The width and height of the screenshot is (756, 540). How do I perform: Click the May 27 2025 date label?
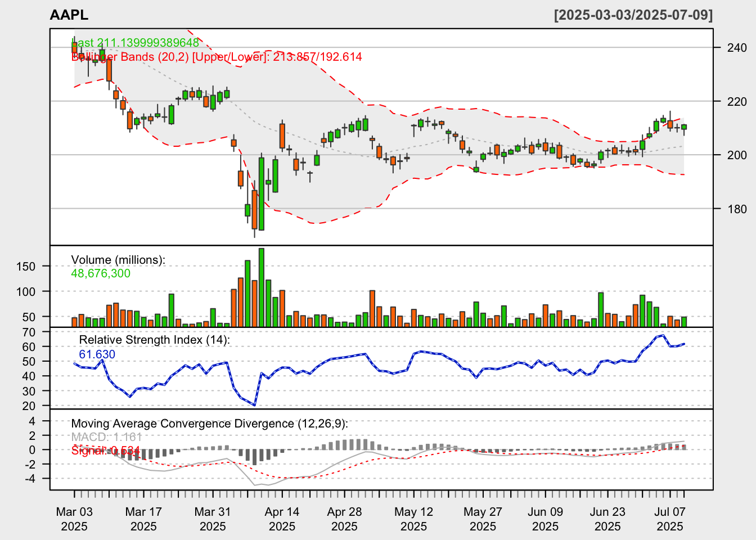click(483, 519)
